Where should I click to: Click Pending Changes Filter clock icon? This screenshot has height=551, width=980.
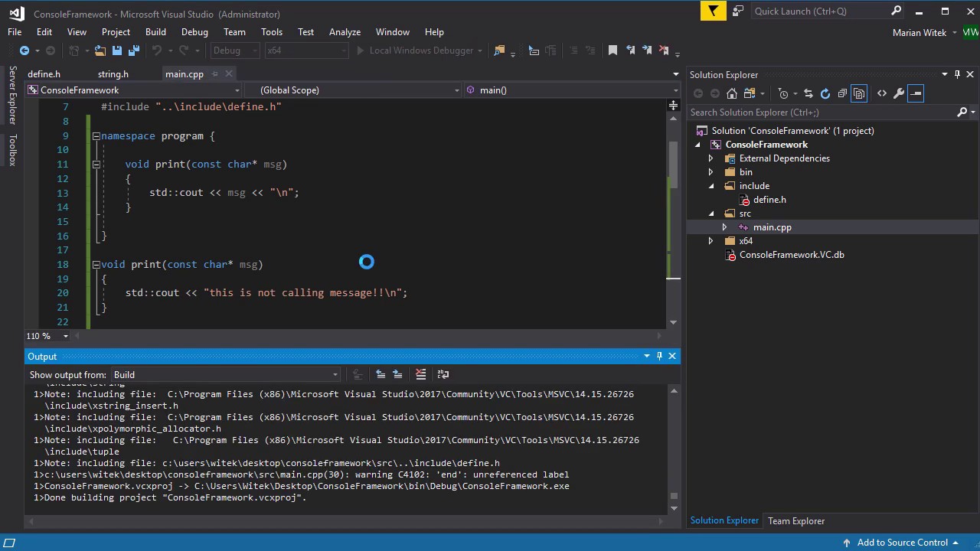pyautogui.click(x=782, y=93)
